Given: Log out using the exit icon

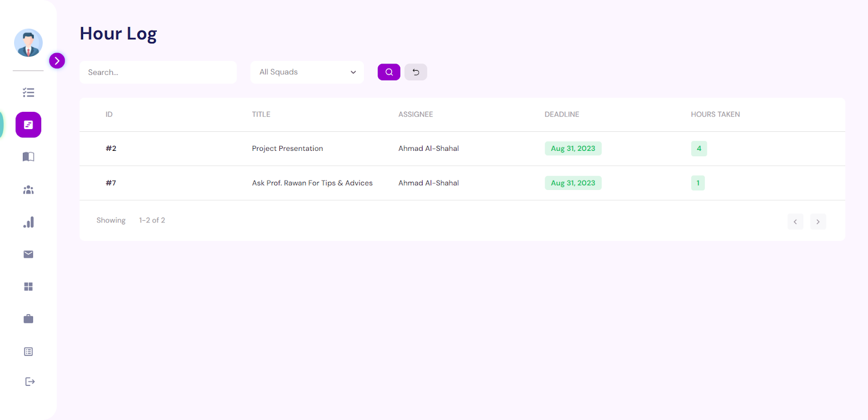Looking at the screenshot, I should click(28, 381).
